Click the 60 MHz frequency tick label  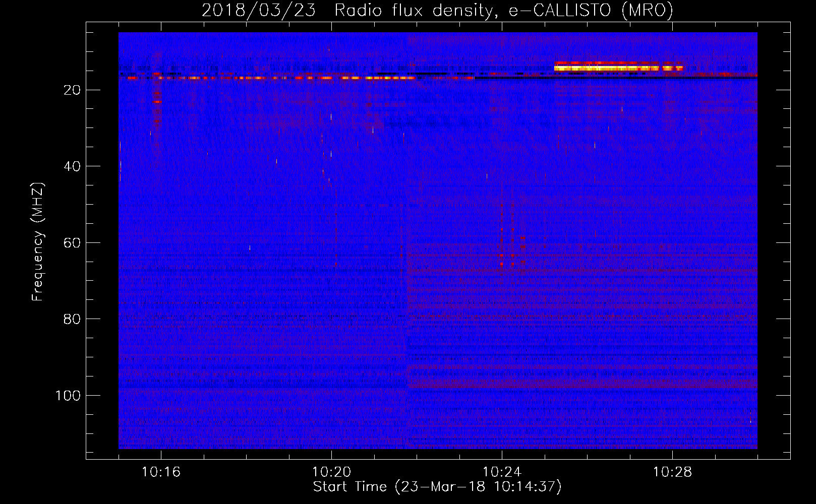click(73, 243)
